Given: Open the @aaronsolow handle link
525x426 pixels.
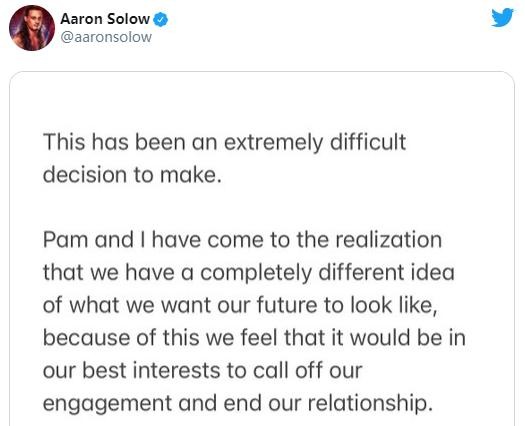Looking at the screenshot, I should pyautogui.click(x=106, y=37).
